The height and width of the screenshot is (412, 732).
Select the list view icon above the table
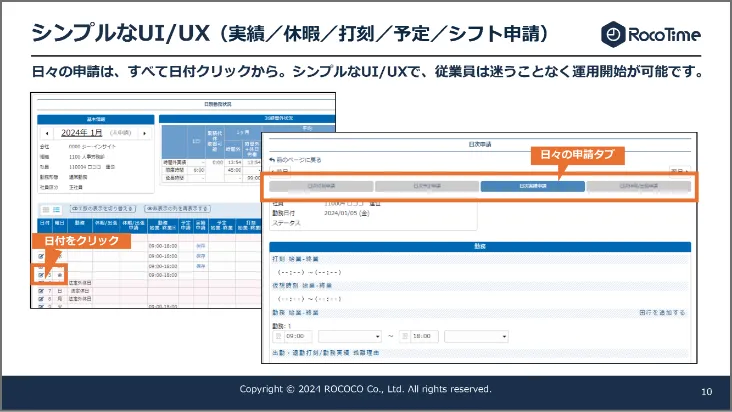43,208
